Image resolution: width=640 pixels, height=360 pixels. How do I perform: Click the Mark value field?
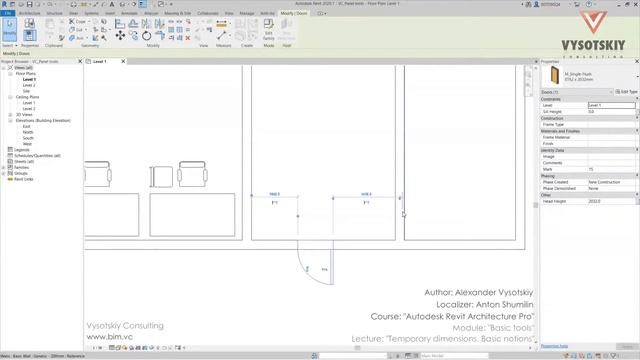[x=611, y=169]
